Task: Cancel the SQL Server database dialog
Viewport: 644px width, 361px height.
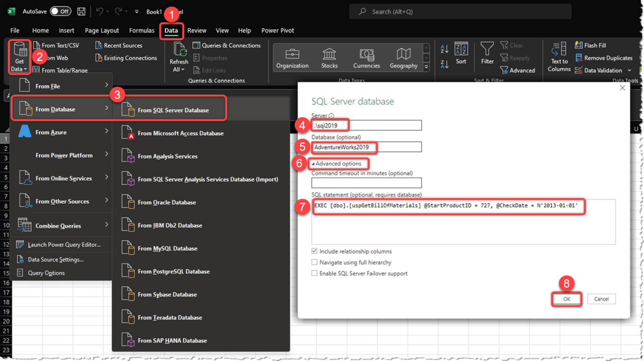Action: [x=601, y=299]
